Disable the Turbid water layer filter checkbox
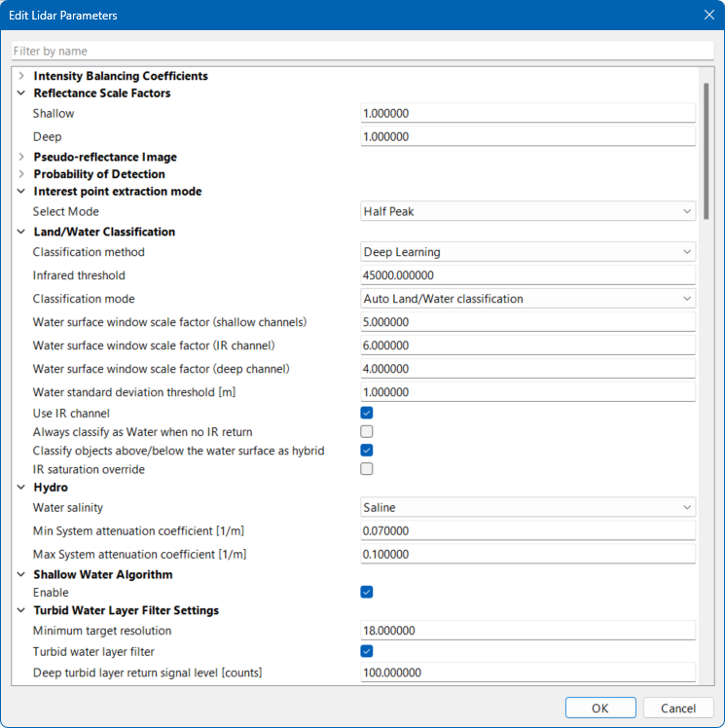 pyautogui.click(x=367, y=652)
